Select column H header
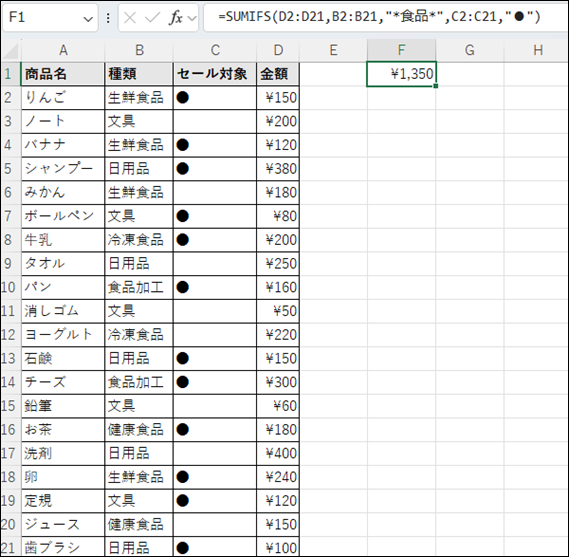The height and width of the screenshot is (557, 569). coord(537,50)
